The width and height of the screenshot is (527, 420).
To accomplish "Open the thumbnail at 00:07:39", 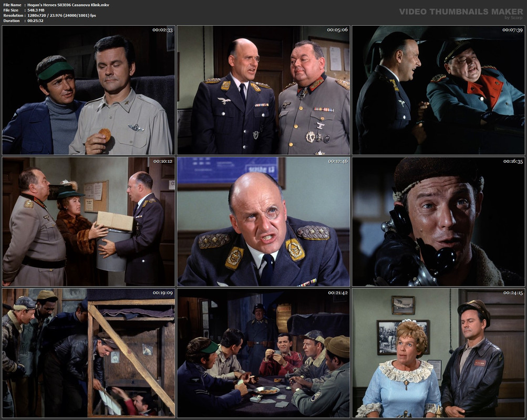I will [x=438, y=90].
